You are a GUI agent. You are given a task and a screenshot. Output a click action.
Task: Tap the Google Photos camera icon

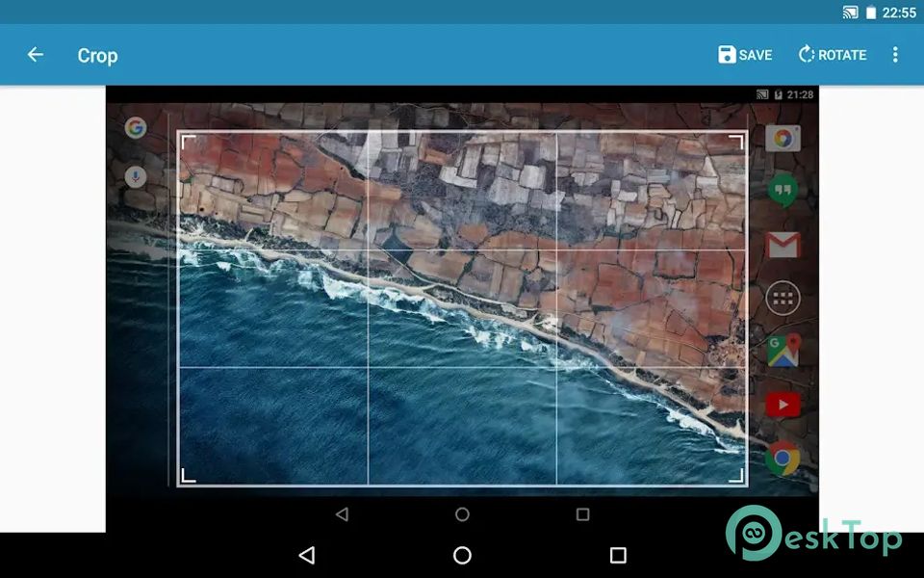click(783, 139)
